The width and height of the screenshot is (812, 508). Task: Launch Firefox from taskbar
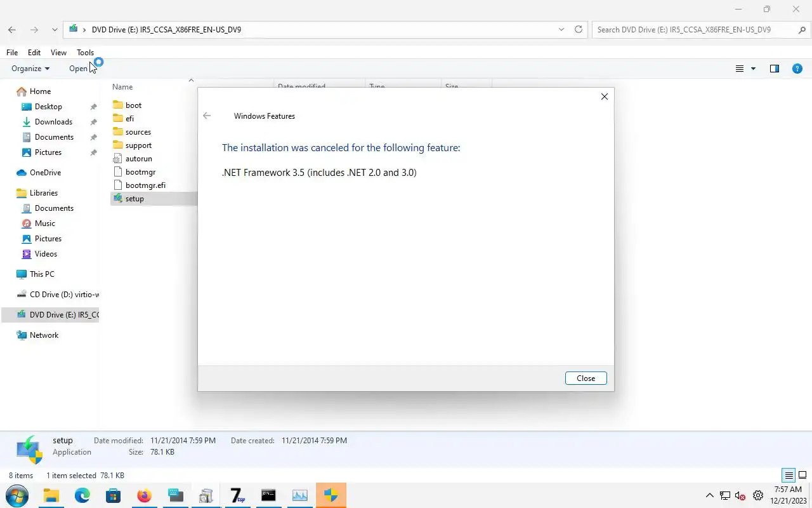145,495
